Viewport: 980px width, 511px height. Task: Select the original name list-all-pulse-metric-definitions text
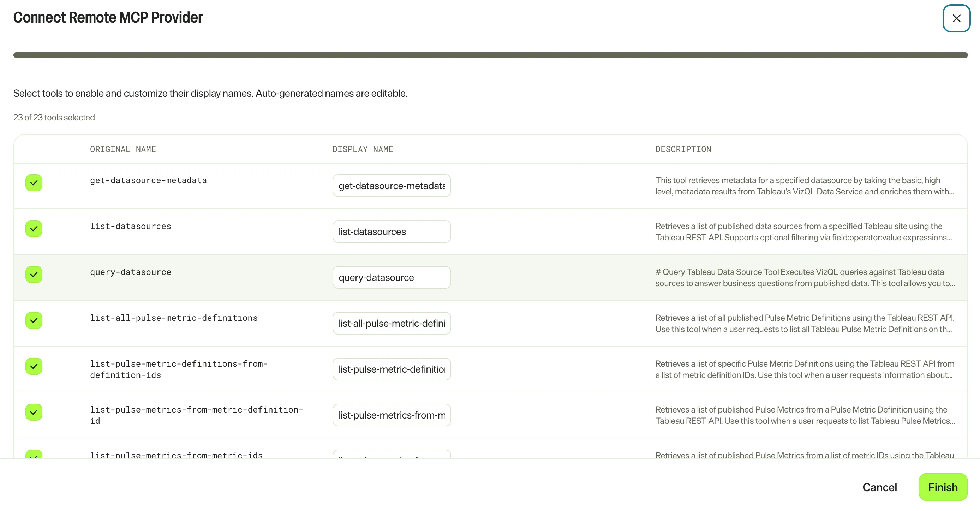pyautogui.click(x=174, y=318)
